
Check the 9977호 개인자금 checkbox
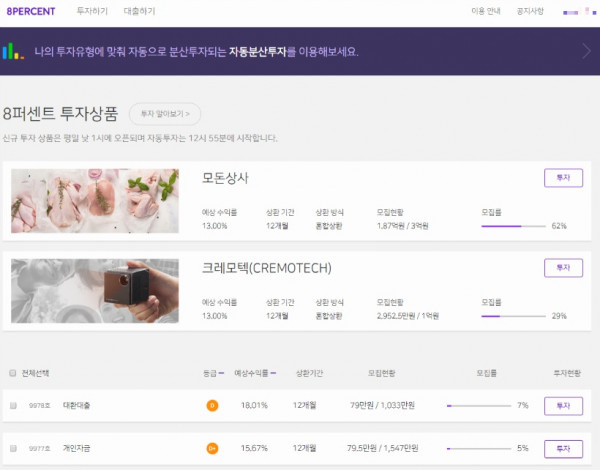coord(13,448)
